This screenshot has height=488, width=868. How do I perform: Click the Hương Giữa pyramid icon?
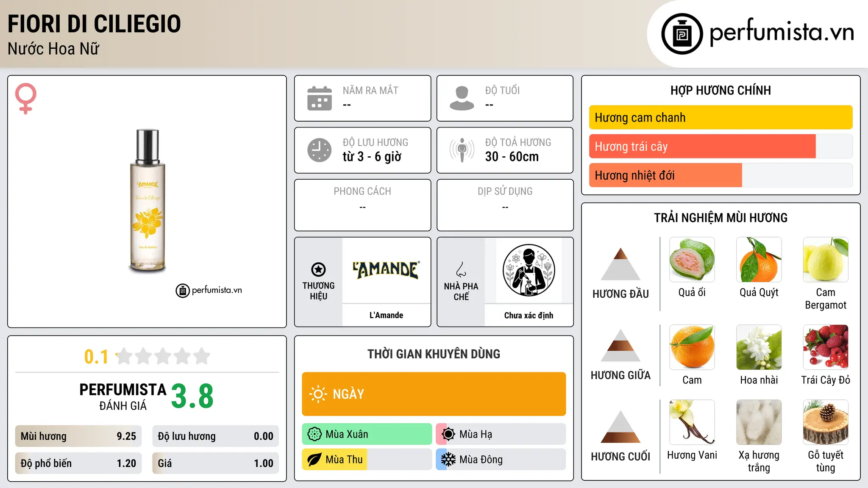click(620, 345)
